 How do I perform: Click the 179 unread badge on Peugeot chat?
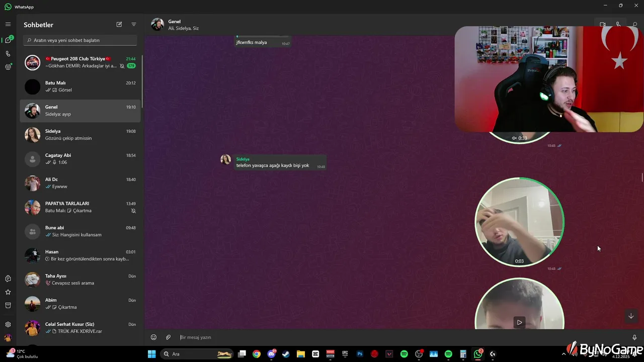click(131, 66)
